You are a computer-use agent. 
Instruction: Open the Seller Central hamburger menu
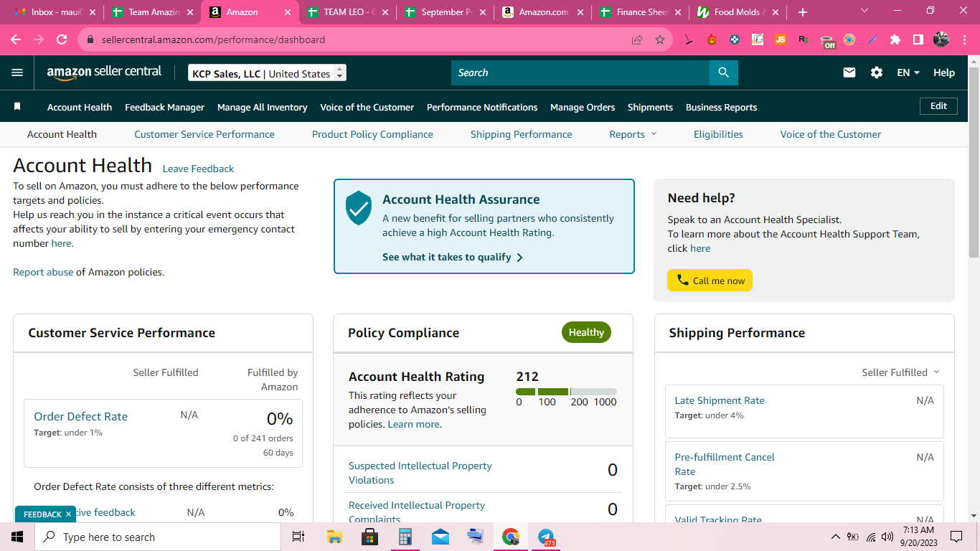click(17, 72)
